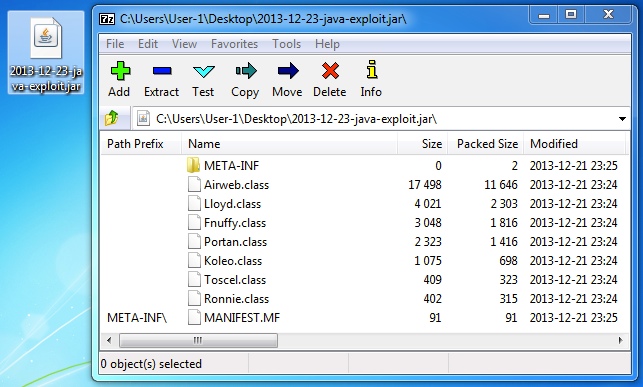Click the Airweb.class file icon

(x=194, y=184)
